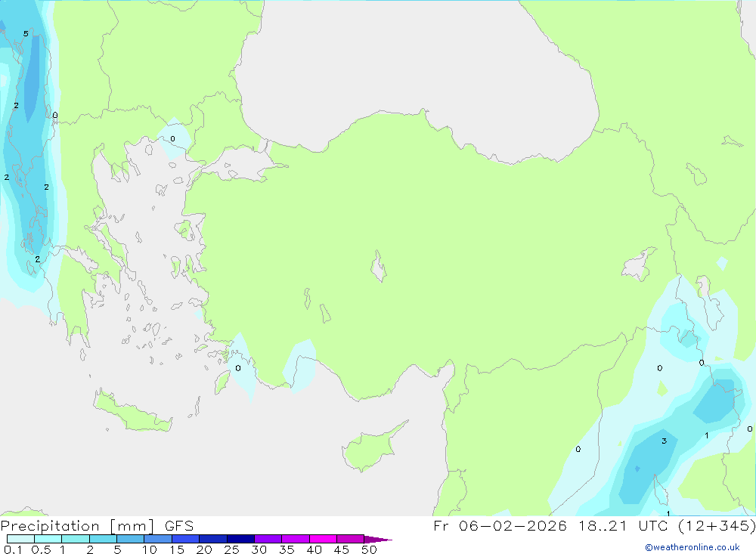This screenshot has height=554, width=756.
Task: Click the 'GFS' model label
Action: tap(179, 526)
